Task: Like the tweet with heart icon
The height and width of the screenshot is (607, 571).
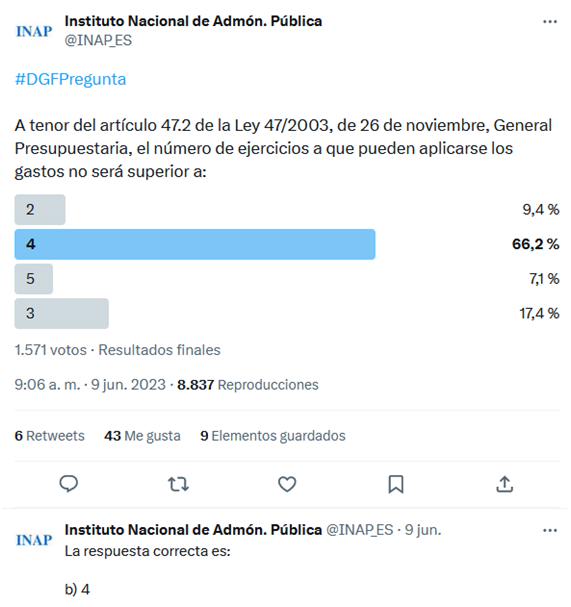Action: (287, 484)
